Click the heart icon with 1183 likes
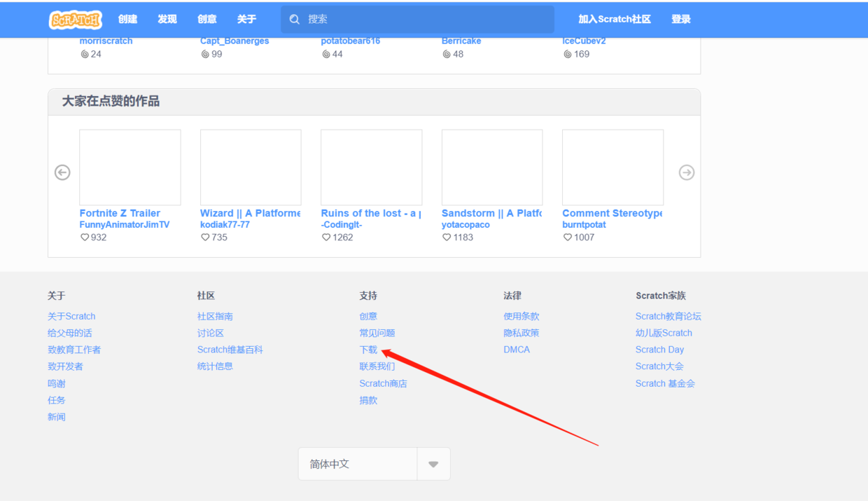The image size is (868, 501). (x=447, y=238)
